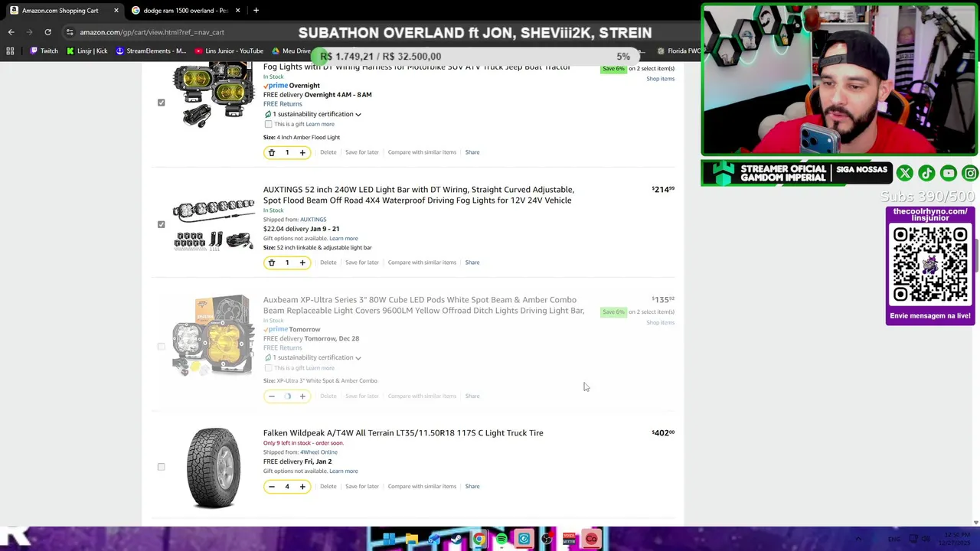Image resolution: width=980 pixels, height=551 pixels.
Task: Close the dodge ram 1500 overland tab
Action: pos(237,11)
